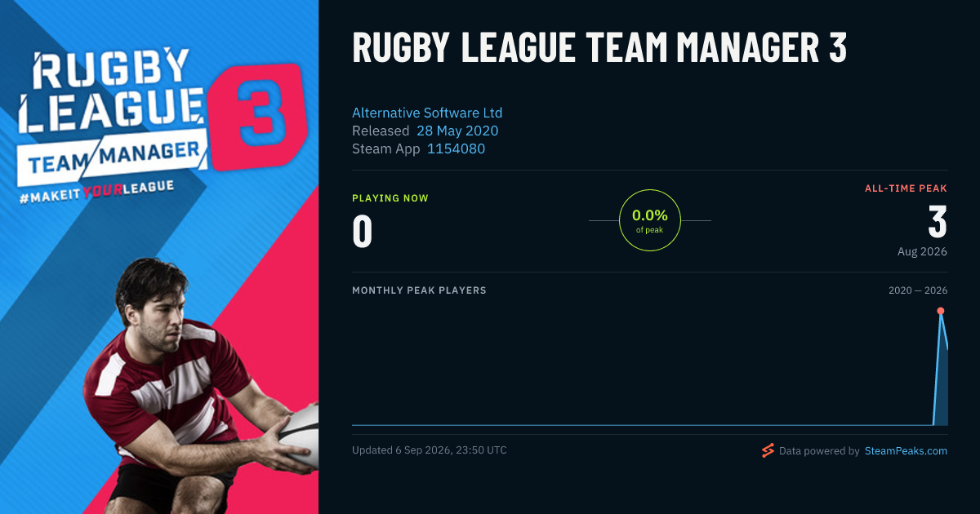The height and width of the screenshot is (514, 980).
Task: Click the 0.0% of peak circle
Action: coord(650,220)
